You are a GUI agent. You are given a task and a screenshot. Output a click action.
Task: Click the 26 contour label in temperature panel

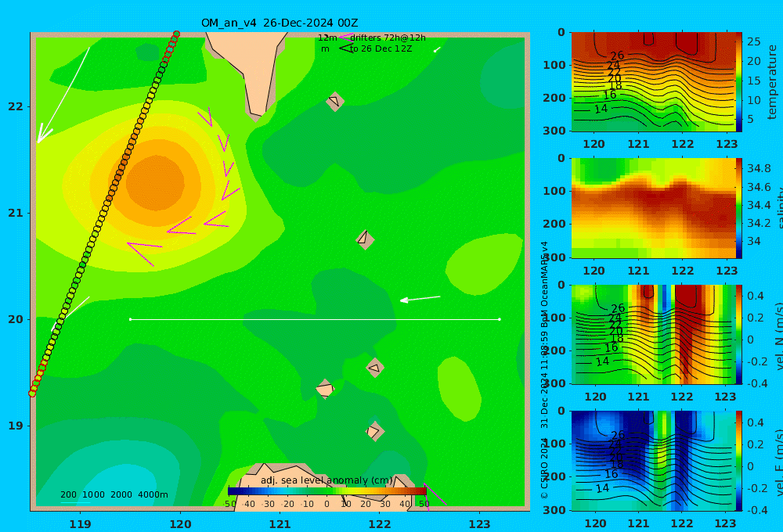point(617,55)
